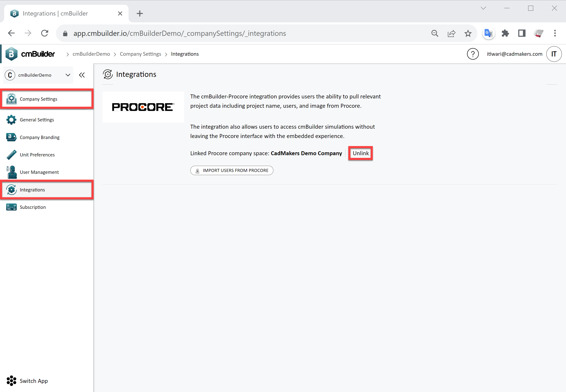Select Company Branding menu item
Image resolution: width=566 pixels, height=392 pixels.
pos(47,137)
